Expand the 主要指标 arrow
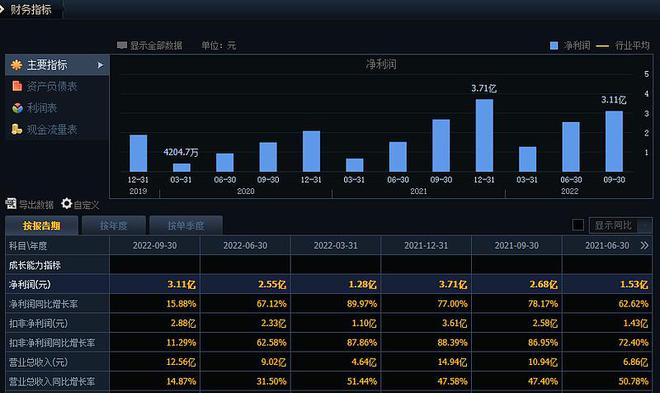This screenshot has width=660, height=393. pyautogui.click(x=100, y=65)
